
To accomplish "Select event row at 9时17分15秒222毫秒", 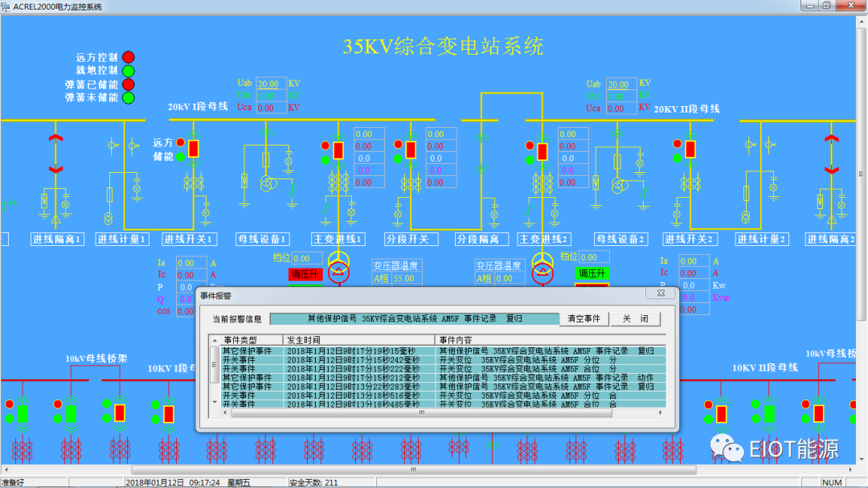I will point(443,369).
